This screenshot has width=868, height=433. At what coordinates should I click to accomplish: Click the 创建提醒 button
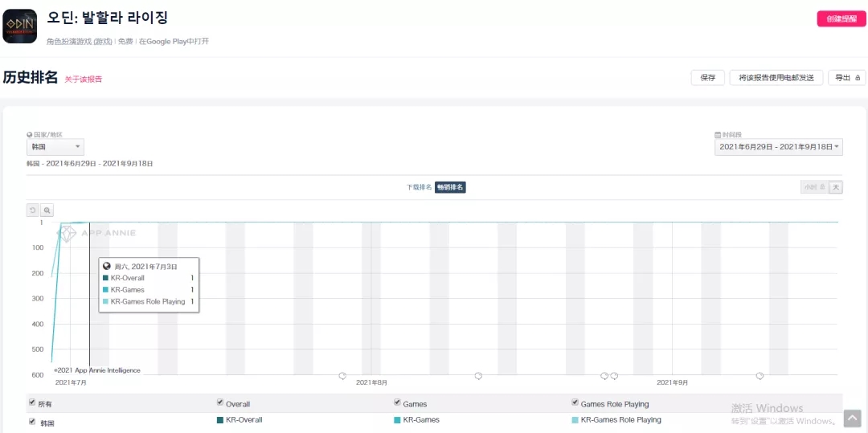(x=841, y=18)
